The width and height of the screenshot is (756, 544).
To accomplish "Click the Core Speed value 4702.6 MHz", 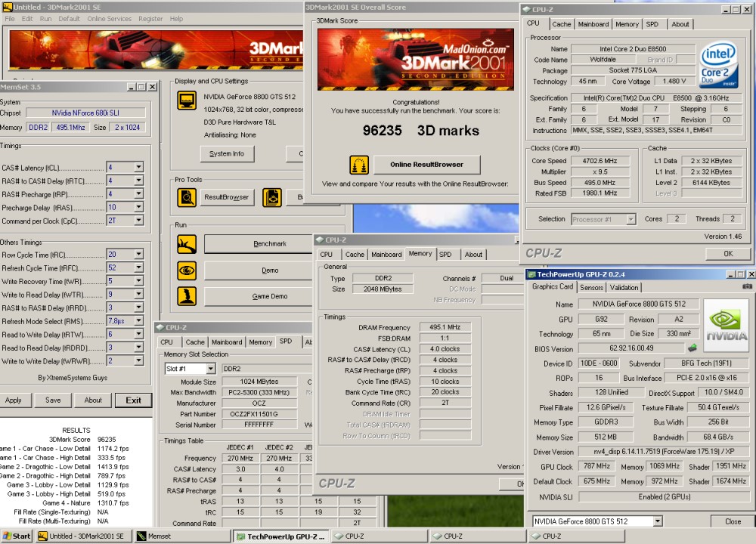I will click(x=600, y=161).
